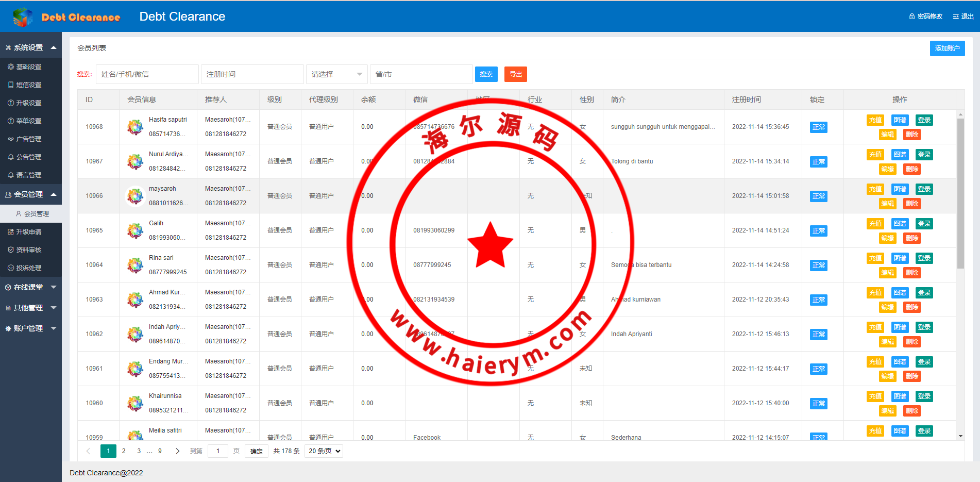Open 基础设置 in the sidebar
This screenshot has height=482, width=980.
point(29,67)
